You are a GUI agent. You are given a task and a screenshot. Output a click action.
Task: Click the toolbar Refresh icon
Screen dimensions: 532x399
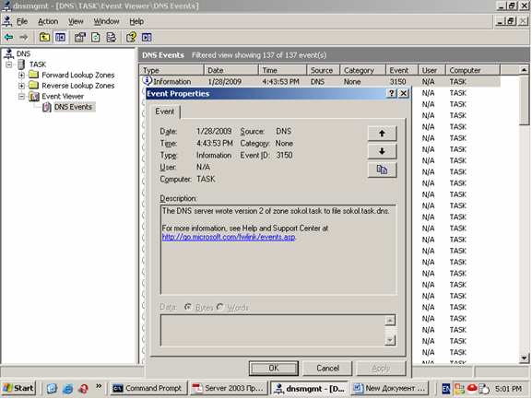96,37
